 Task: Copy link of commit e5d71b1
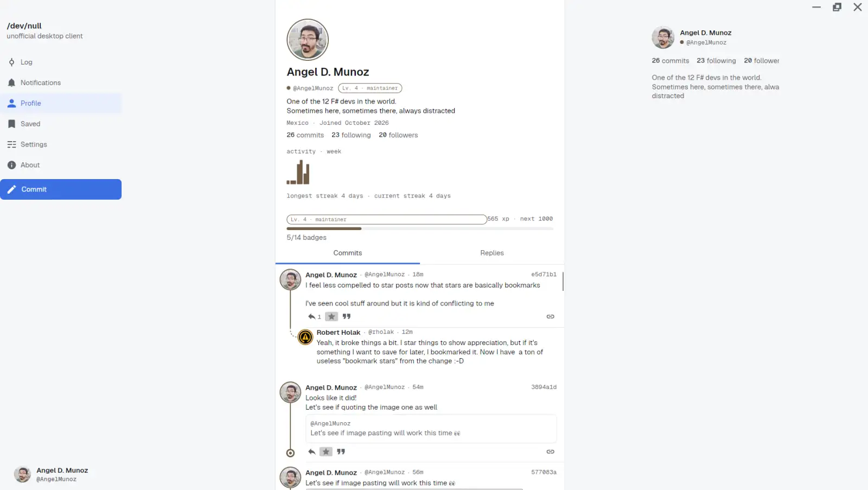550,316
